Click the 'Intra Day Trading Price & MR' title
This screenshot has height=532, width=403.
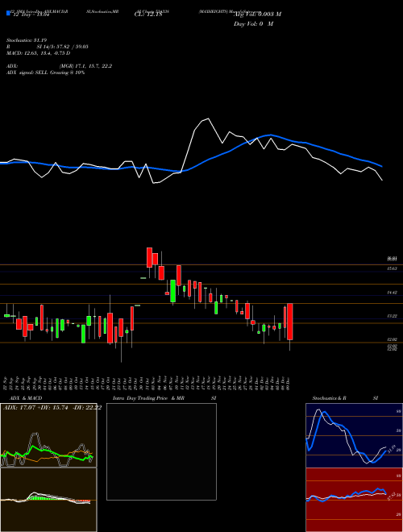coord(148,398)
